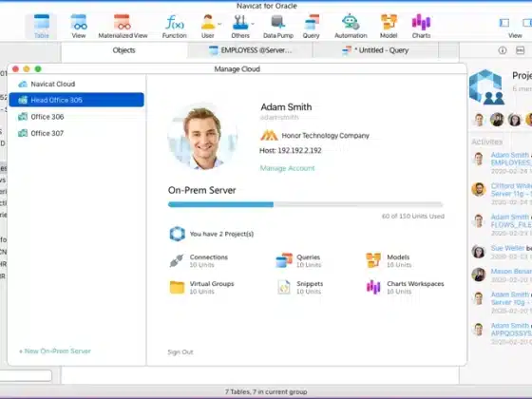Select Navicat Cloud in sidebar
Viewport: 532px width, 399px height.
pyautogui.click(x=76, y=84)
